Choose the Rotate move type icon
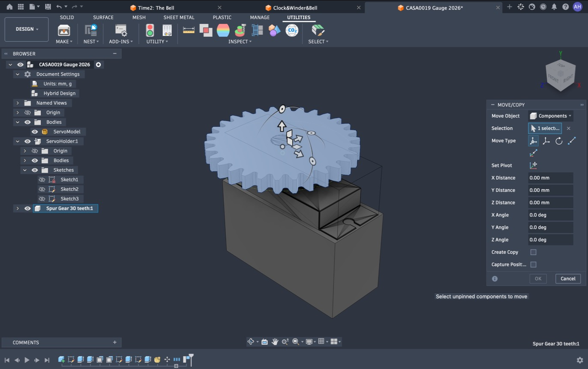This screenshot has height=369, width=588. (x=559, y=141)
